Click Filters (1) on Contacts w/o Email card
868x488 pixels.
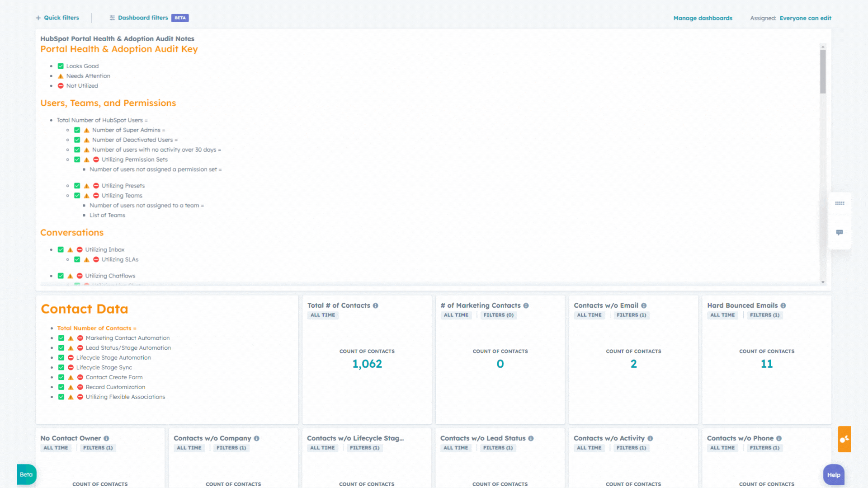click(x=631, y=315)
